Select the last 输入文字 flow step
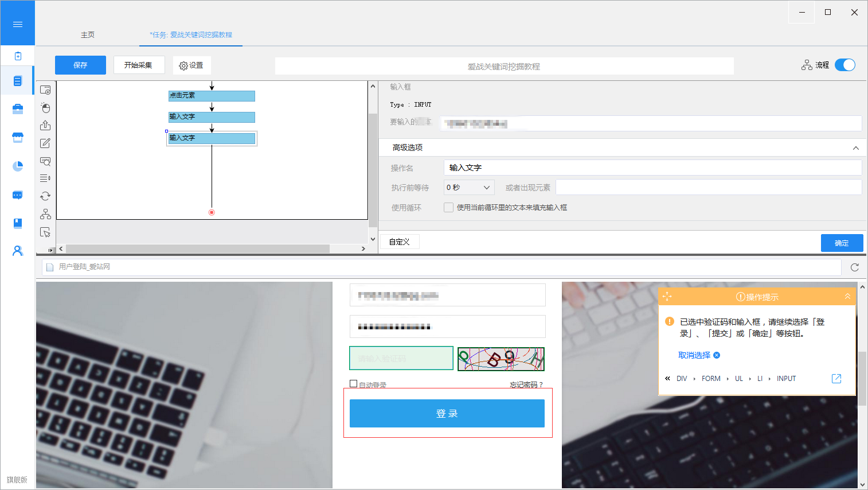868x490 pixels. [x=212, y=138]
